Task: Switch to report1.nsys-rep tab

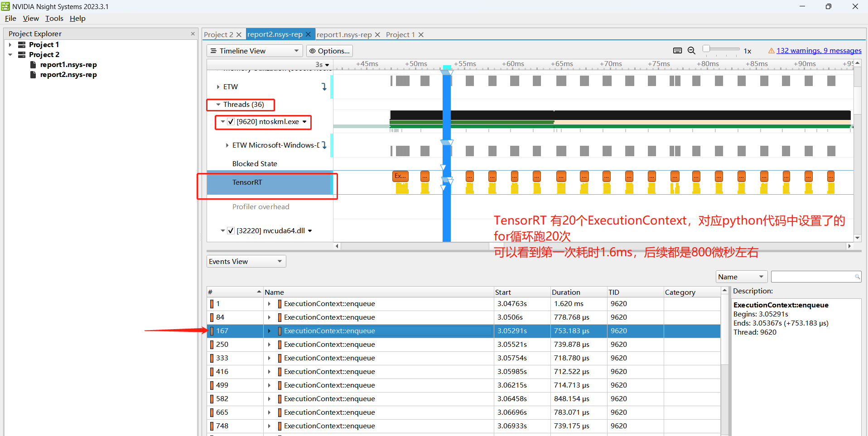Action: pyautogui.click(x=344, y=35)
